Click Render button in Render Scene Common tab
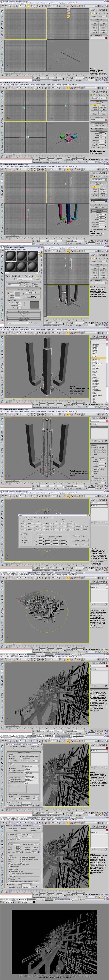The image size is (109, 980). 38,887
